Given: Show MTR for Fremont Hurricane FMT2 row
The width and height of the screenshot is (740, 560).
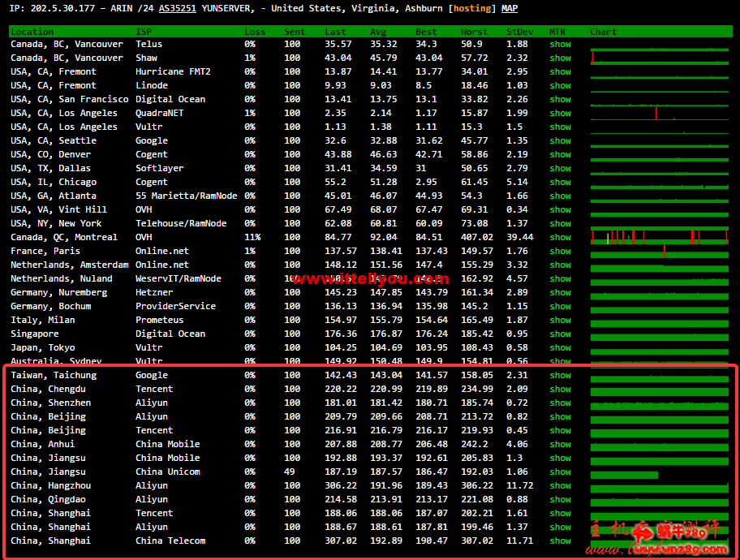Looking at the screenshot, I should (560, 71).
